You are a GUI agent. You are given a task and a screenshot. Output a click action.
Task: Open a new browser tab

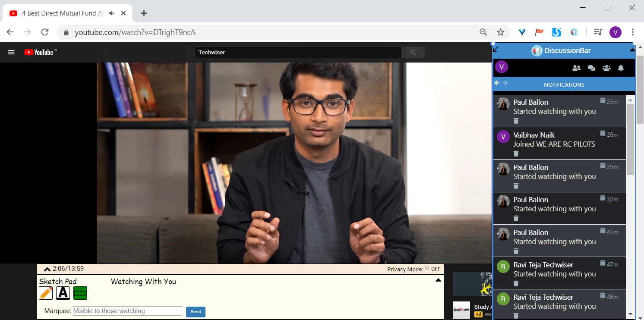pos(144,13)
